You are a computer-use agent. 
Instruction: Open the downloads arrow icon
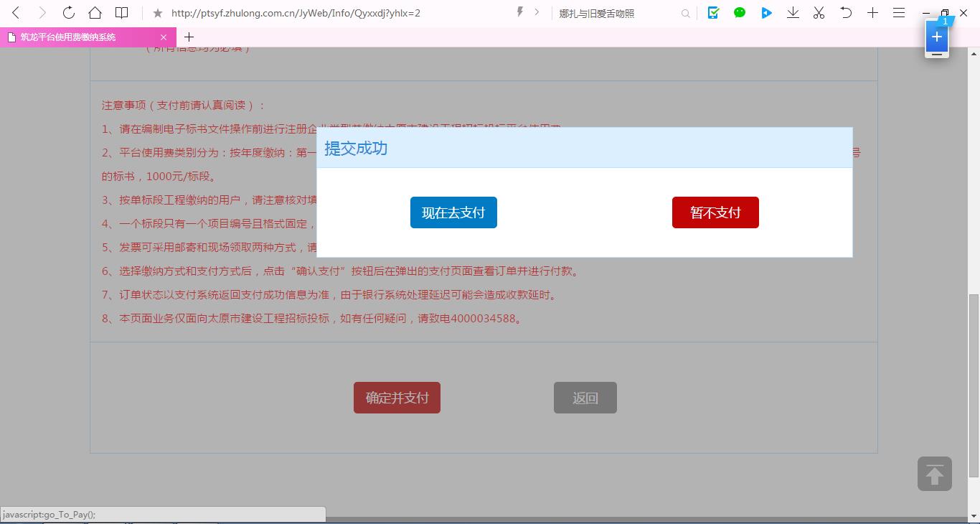click(x=793, y=13)
